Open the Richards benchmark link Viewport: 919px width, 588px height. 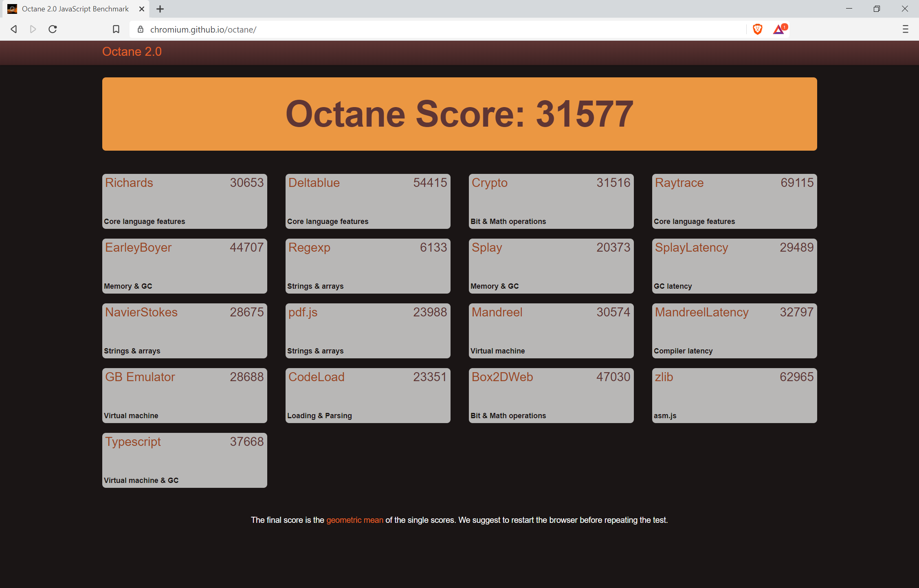coord(129,183)
